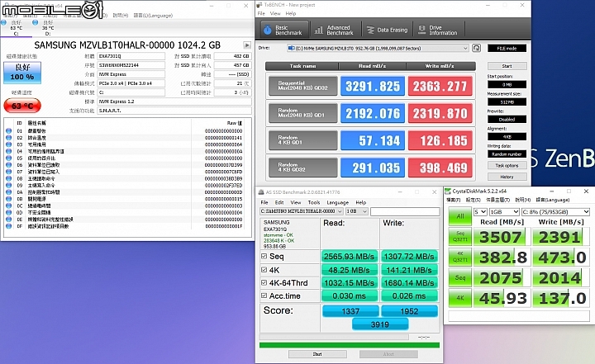Click the next-disk arrow beside SAMSUNG MZVLB1T0HALR
The width and height of the screenshot is (595, 364).
pos(247,45)
